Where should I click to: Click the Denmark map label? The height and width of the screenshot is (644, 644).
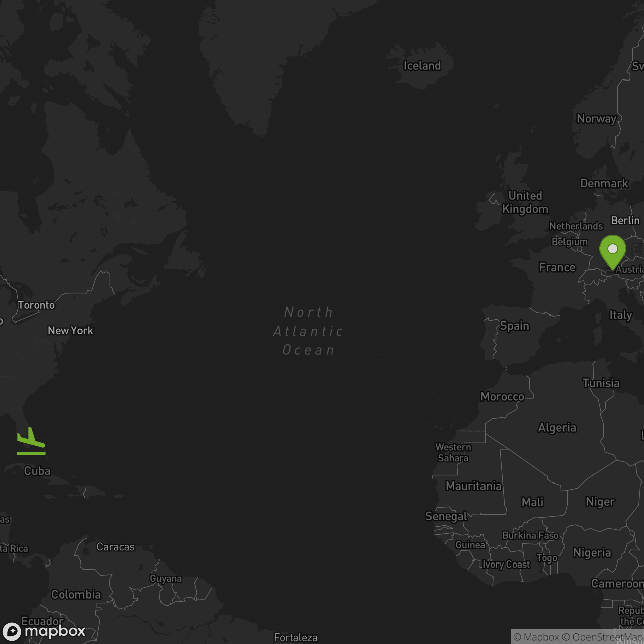pos(604,183)
